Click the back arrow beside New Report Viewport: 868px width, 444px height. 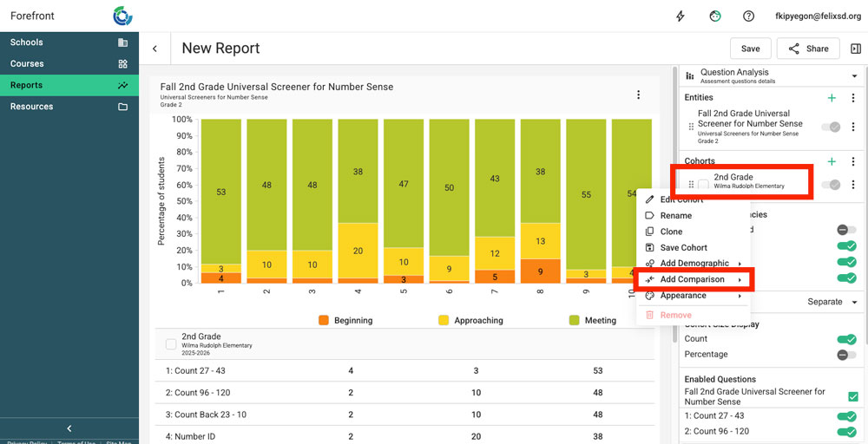(155, 49)
